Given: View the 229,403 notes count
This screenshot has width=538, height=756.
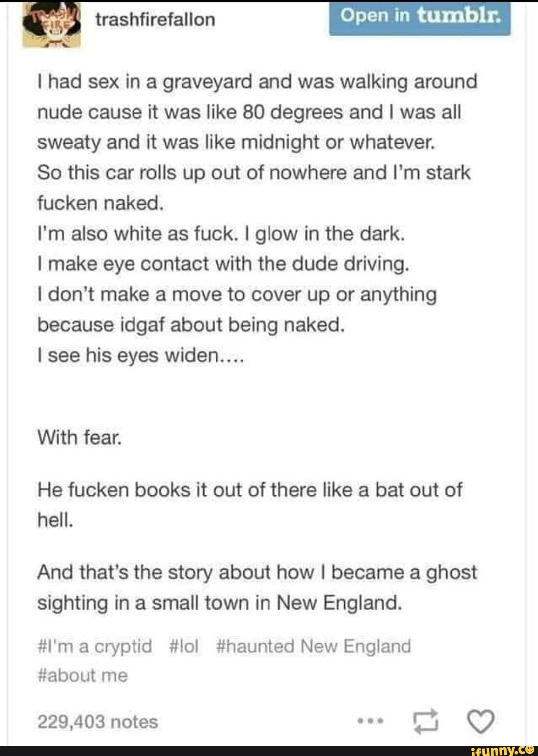Looking at the screenshot, I should pyautogui.click(x=98, y=721).
